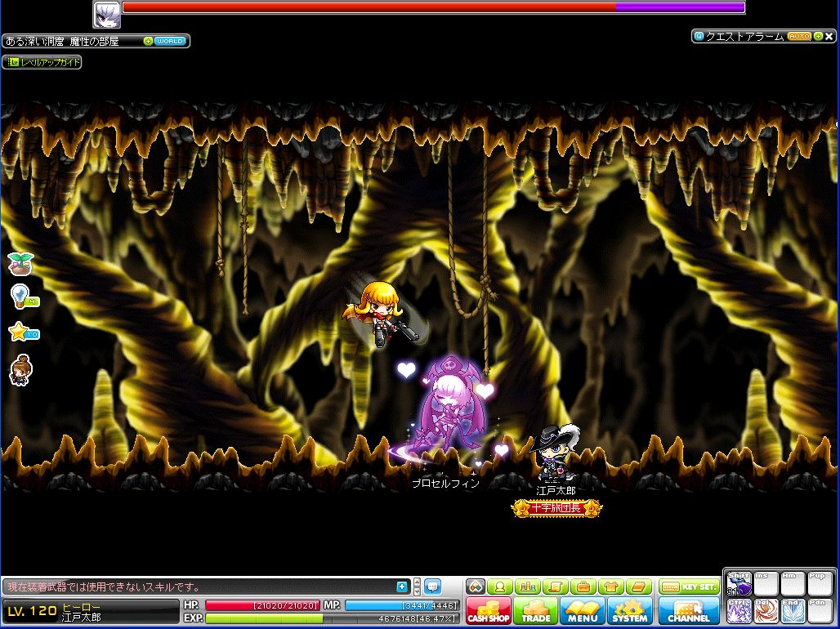Open the inventory briefcase icon
Viewport: 840px width, 629px height.
tap(583, 587)
